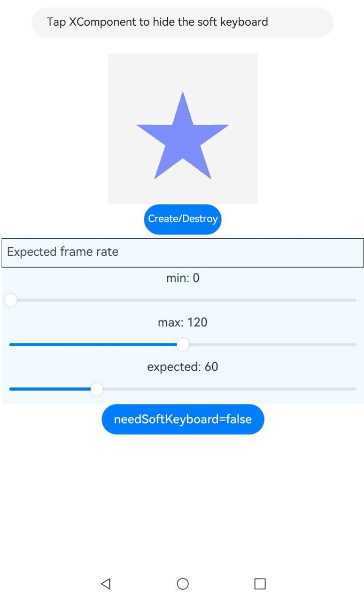364x602 pixels.
Task: Tap the back triangle navigation icon
Action: pyautogui.click(x=106, y=583)
